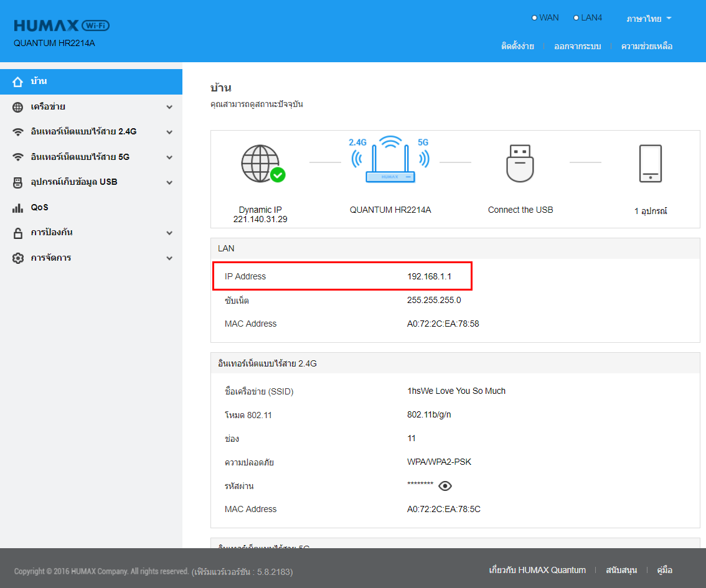Expand the การจัดการ menu chevron
This screenshot has height=588, width=706.
tap(169, 258)
